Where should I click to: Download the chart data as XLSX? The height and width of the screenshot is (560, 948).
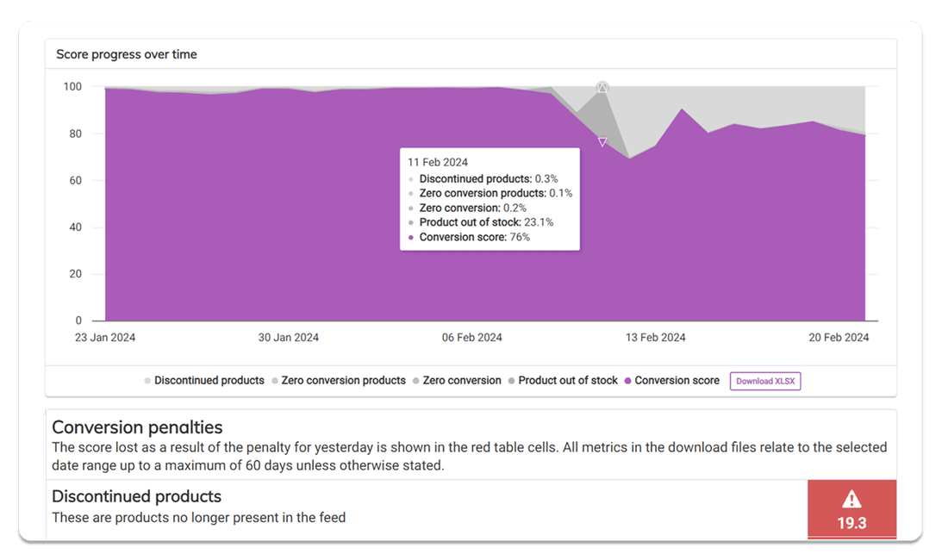click(x=765, y=381)
